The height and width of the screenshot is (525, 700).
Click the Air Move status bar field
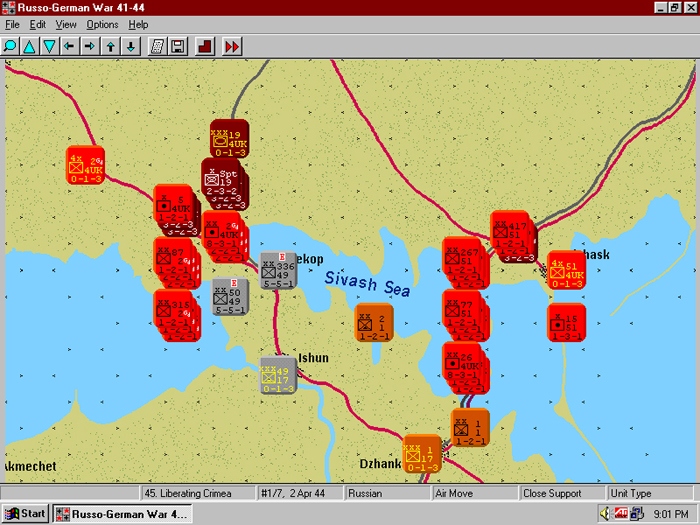(x=475, y=493)
